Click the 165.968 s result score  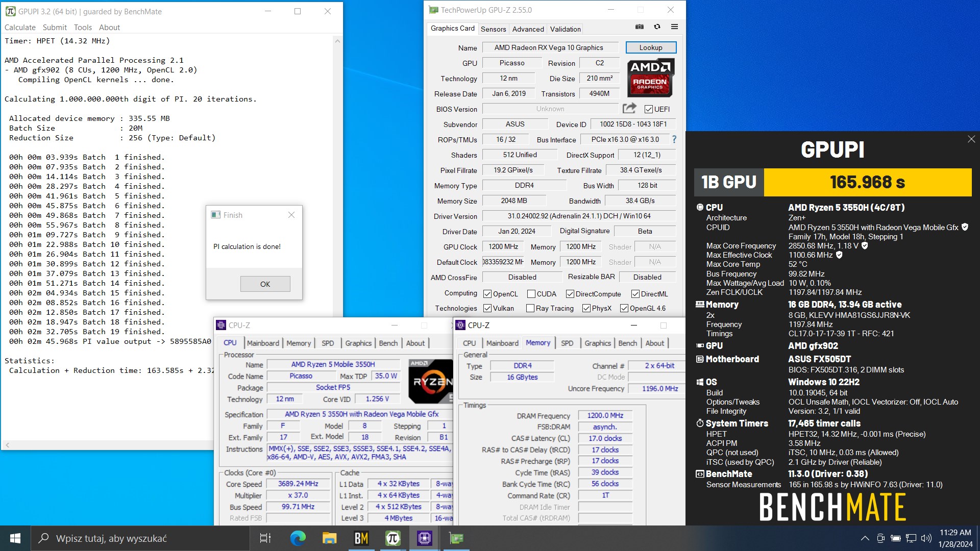pos(867,182)
